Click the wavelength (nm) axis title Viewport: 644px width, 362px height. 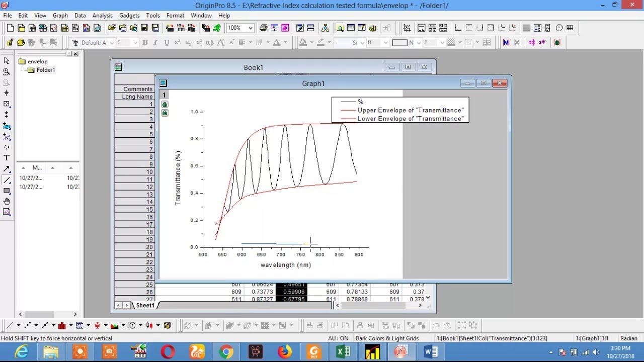tap(286, 264)
